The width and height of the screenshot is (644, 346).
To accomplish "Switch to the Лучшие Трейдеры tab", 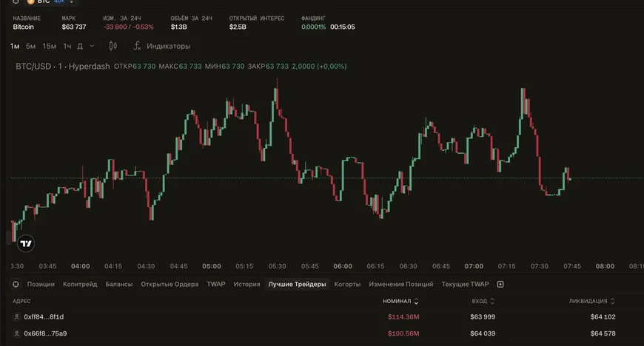I will pos(297,284).
